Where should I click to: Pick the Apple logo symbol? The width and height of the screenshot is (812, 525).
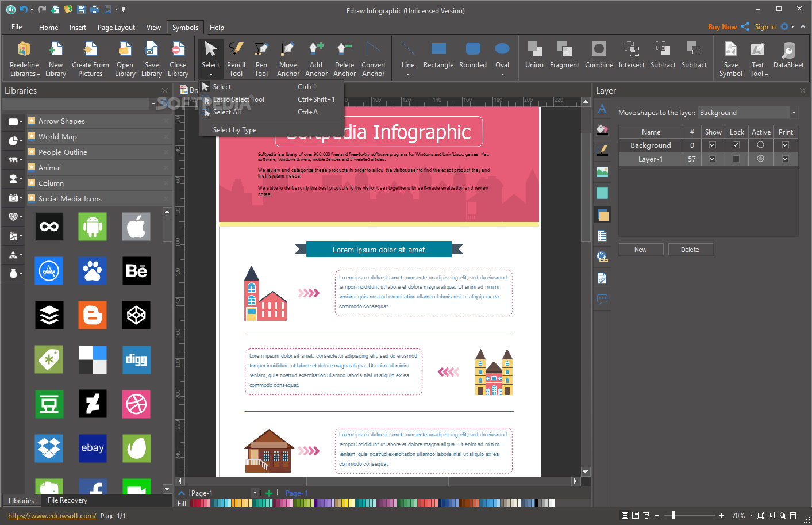[136, 227]
